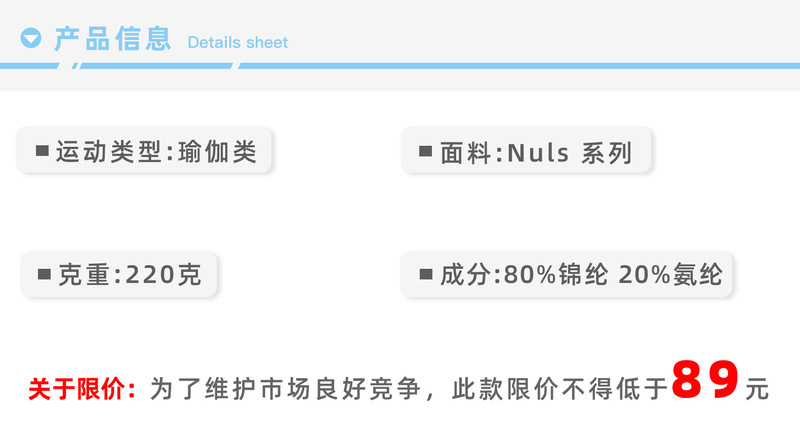Click the 产品信息 heading
The image size is (800, 448).
click(112, 39)
